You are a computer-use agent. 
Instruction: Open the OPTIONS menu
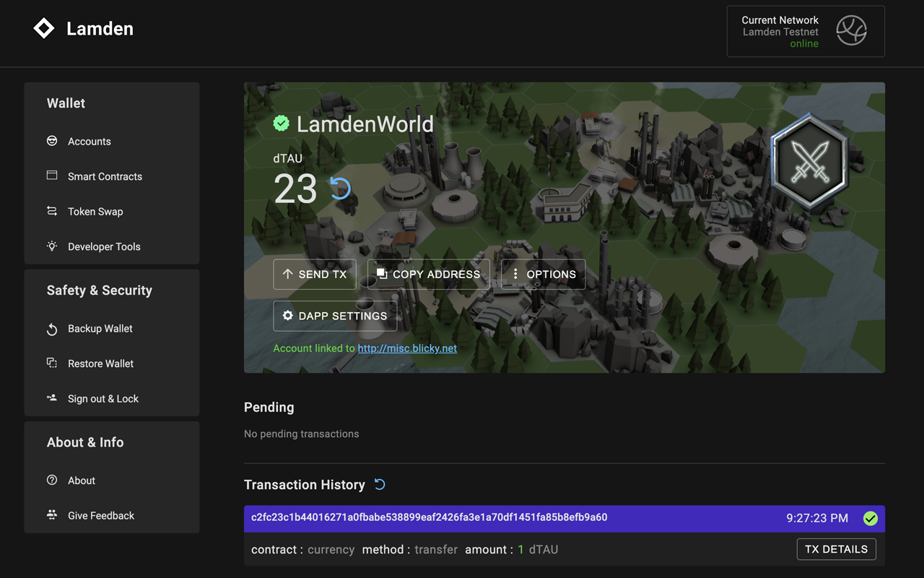point(543,274)
